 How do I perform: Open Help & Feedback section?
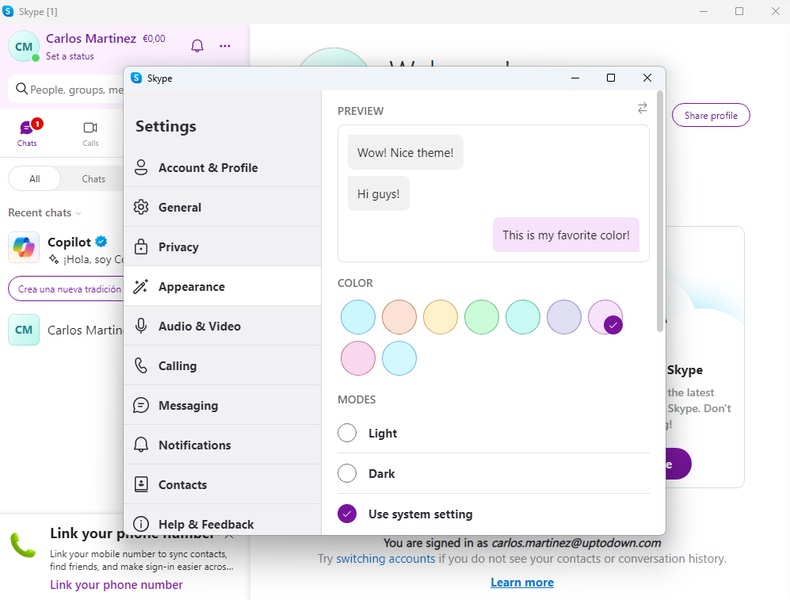[222, 521]
